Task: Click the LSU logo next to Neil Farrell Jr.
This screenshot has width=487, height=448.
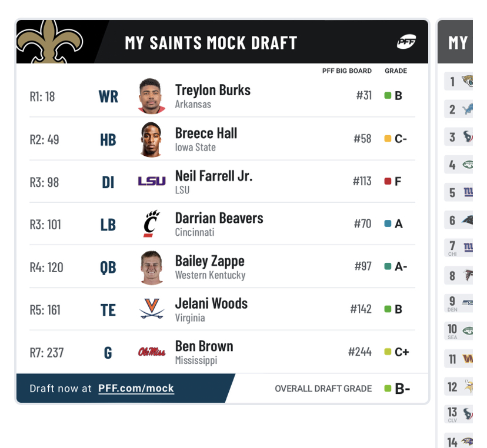Action: pos(152,181)
